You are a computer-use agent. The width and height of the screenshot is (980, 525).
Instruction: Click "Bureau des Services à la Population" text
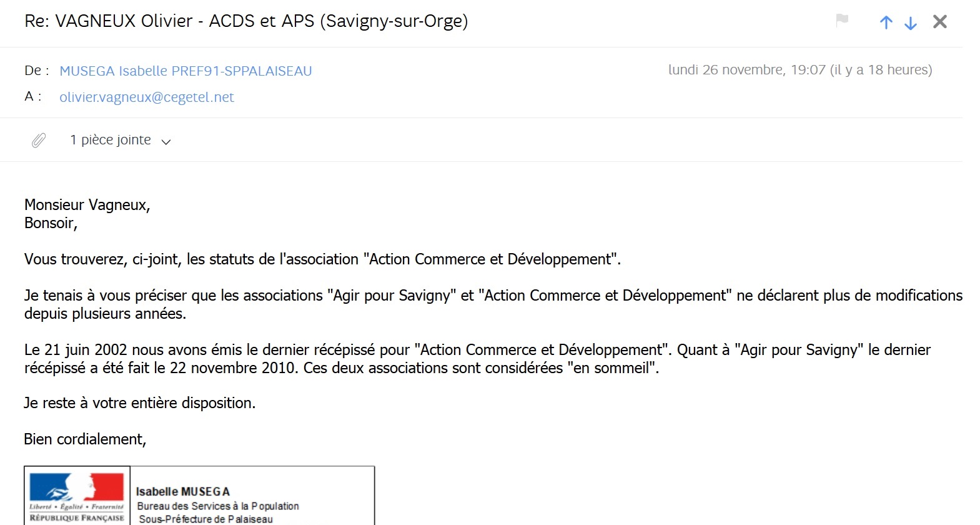[x=218, y=506]
